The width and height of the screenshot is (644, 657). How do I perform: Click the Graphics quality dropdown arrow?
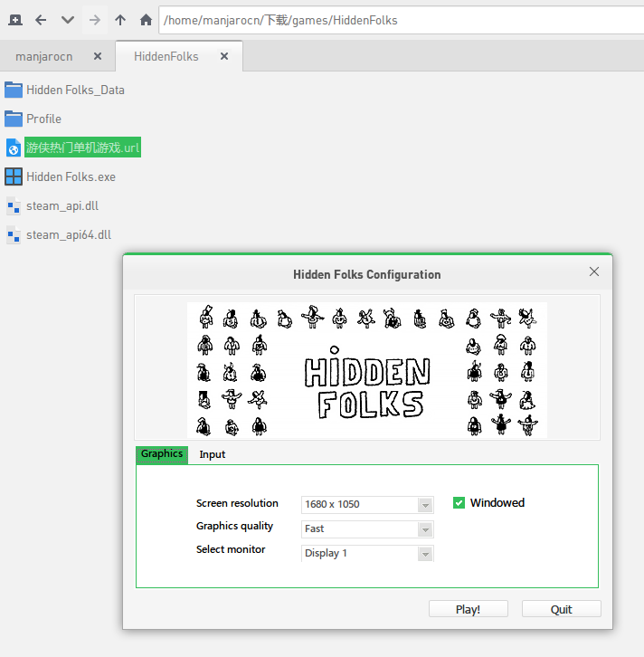[x=425, y=529]
